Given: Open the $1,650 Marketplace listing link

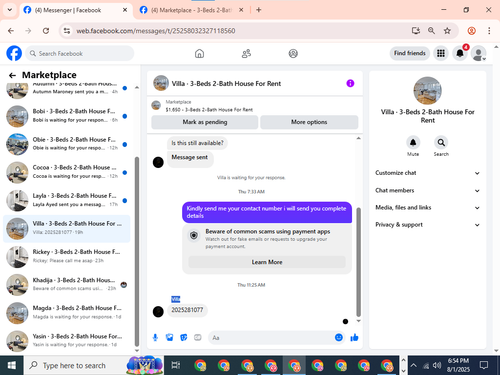Looking at the screenshot, I should pos(209,110).
